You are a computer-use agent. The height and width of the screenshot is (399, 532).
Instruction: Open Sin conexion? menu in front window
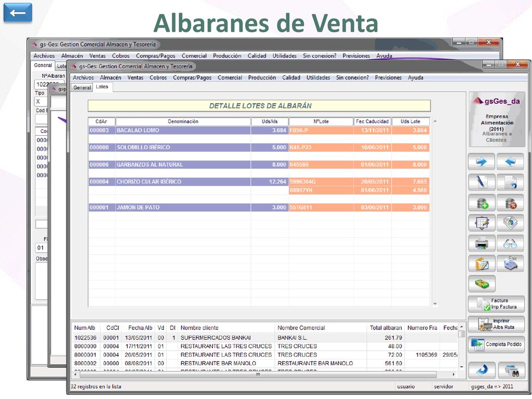pos(352,78)
